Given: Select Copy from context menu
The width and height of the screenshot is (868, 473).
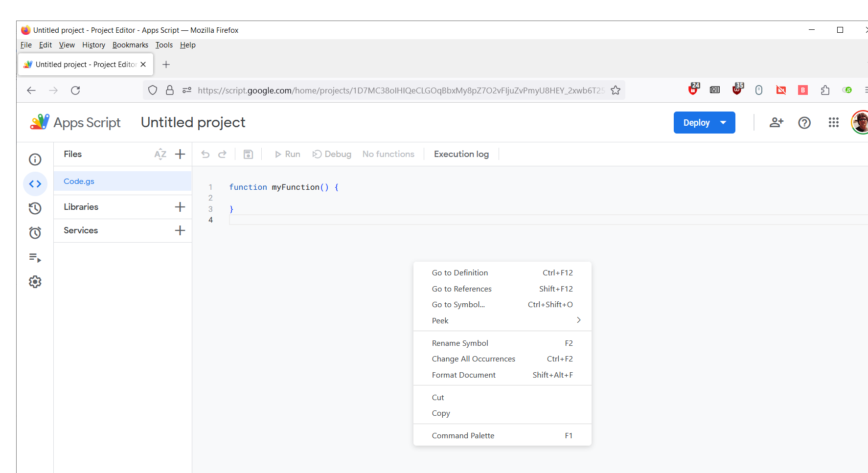Looking at the screenshot, I should [503, 413].
